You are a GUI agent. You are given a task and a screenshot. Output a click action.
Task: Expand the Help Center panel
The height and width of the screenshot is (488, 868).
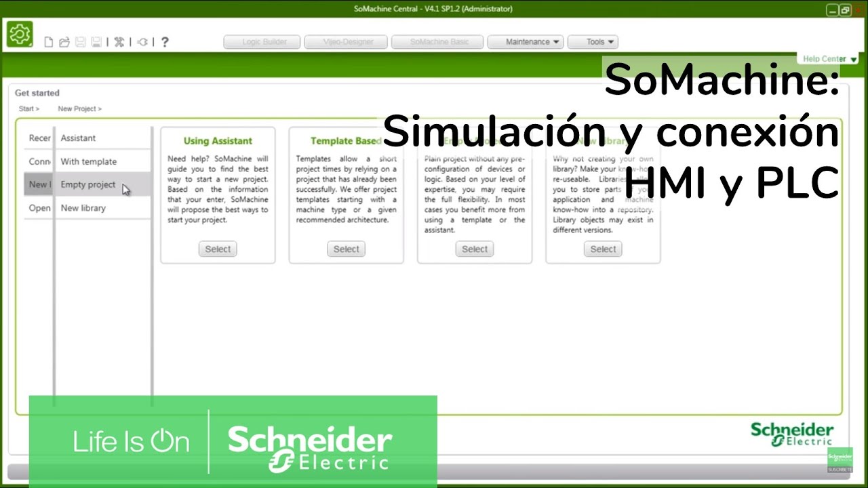pyautogui.click(x=829, y=59)
